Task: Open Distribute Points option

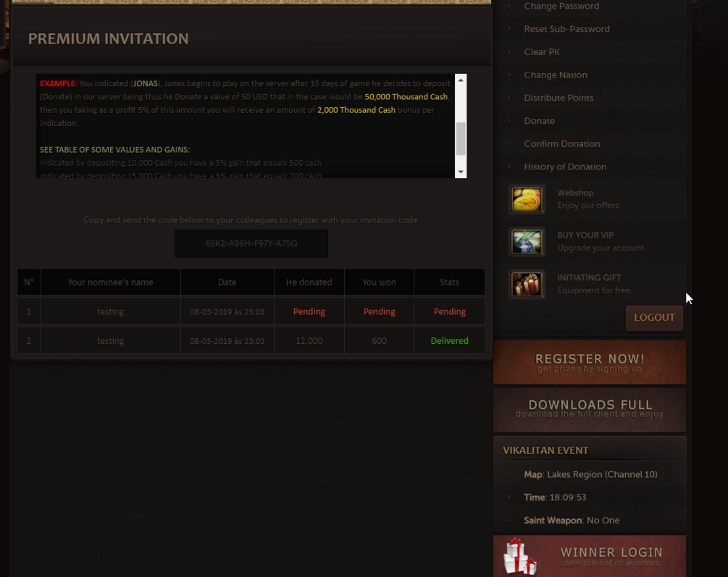Action: point(558,98)
